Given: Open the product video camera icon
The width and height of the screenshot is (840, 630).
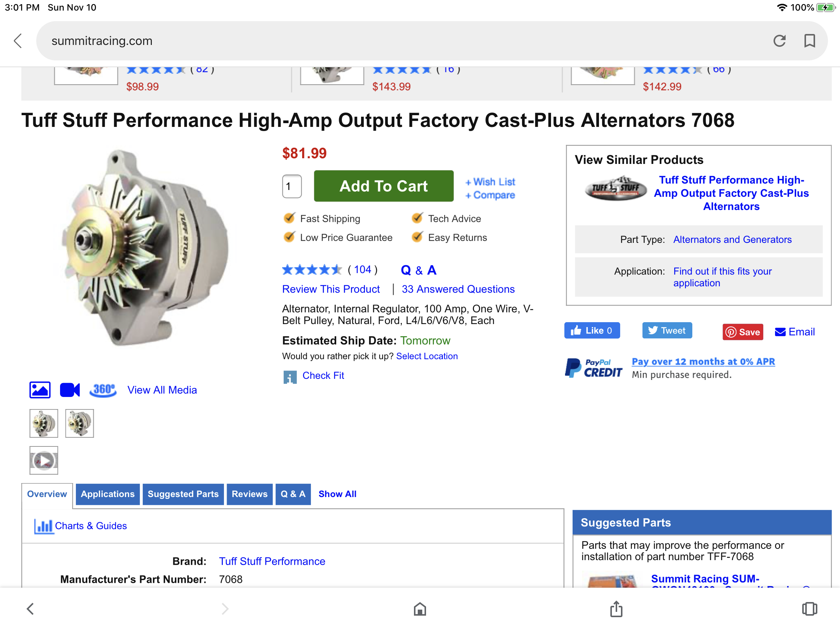Looking at the screenshot, I should pyautogui.click(x=70, y=390).
